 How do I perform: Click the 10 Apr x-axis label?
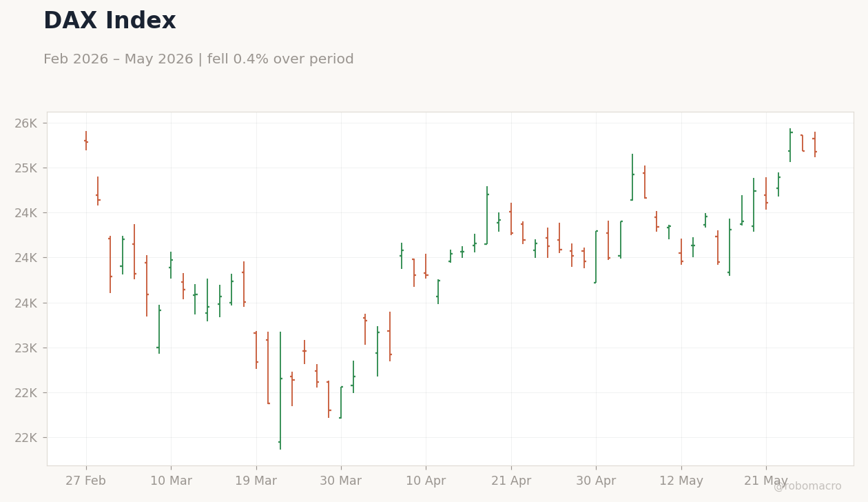(426, 481)
